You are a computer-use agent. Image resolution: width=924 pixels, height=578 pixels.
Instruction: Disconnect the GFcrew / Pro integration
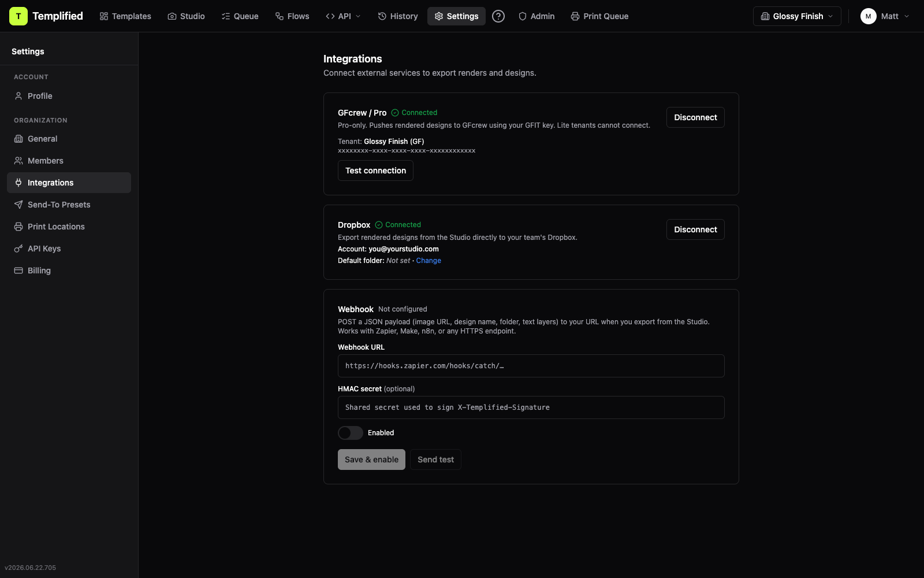695,117
